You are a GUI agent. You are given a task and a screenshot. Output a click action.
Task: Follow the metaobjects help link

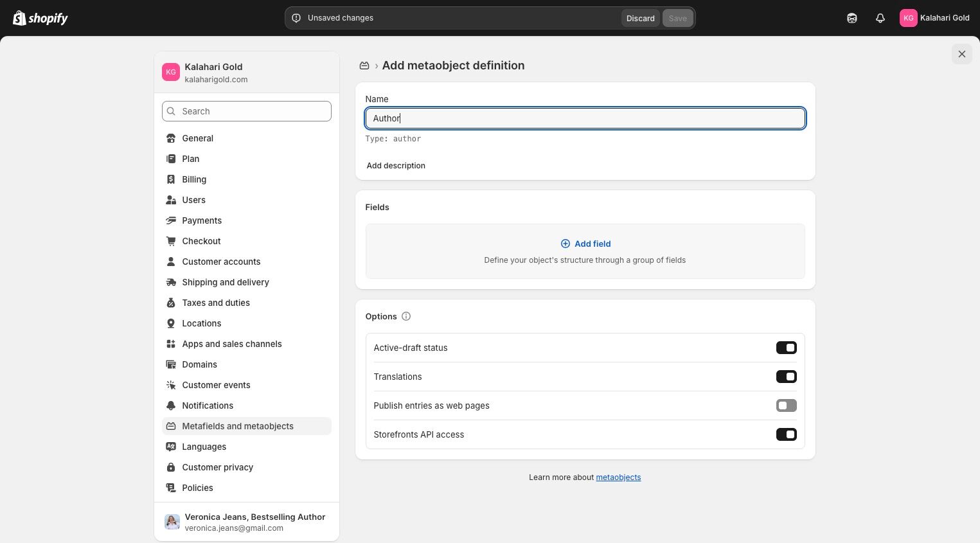click(618, 477)
